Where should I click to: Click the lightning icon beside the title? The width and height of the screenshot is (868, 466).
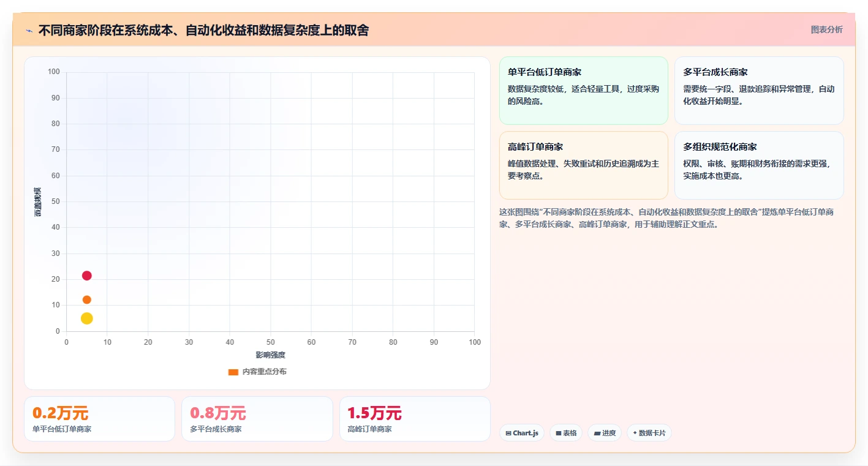coord(29,31)
